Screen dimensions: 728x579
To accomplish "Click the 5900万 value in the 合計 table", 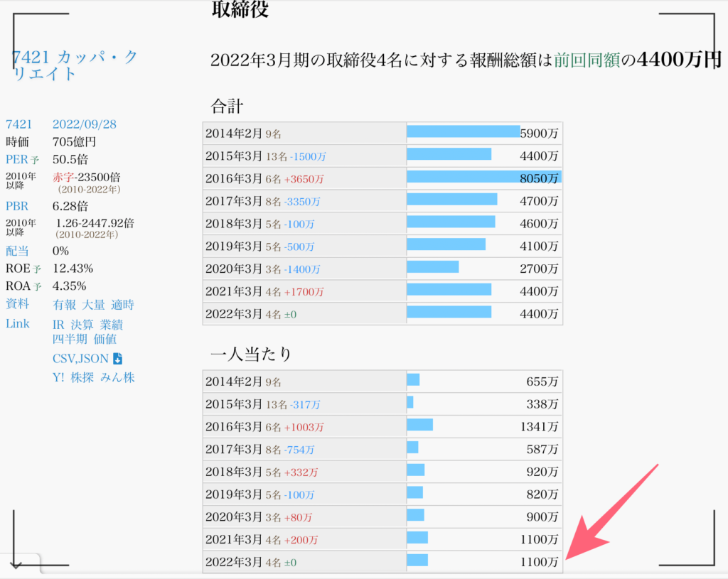I will (x=539, y=134).
